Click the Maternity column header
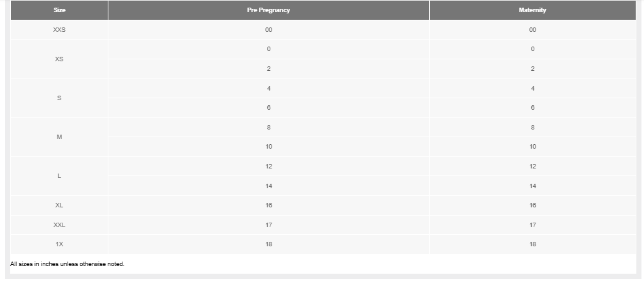The height and width of the screenshot is (282, 644). click(532, 10)
